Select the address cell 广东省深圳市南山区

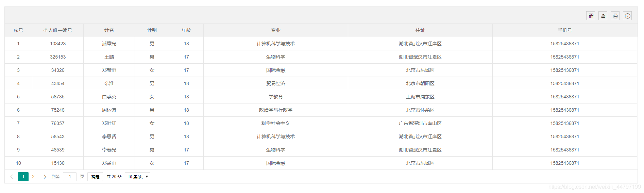click(x=420, y=123)
